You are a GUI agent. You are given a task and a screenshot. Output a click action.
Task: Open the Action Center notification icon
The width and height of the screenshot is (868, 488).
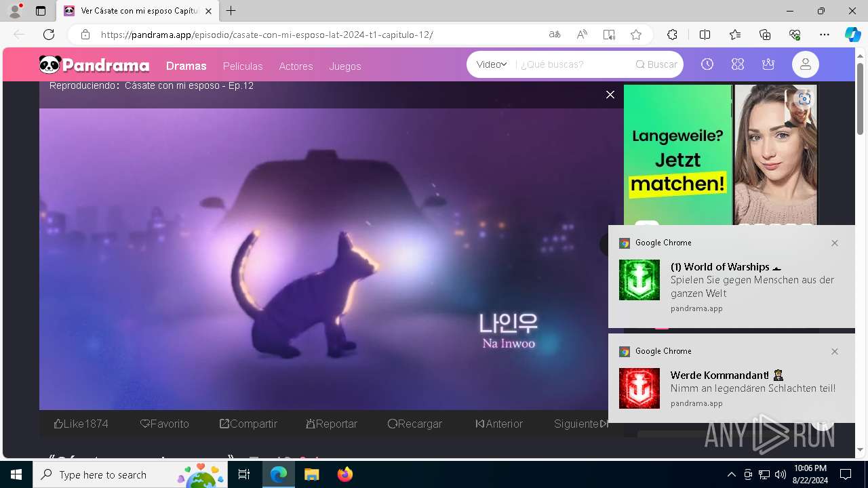click(x=846, y=474)
